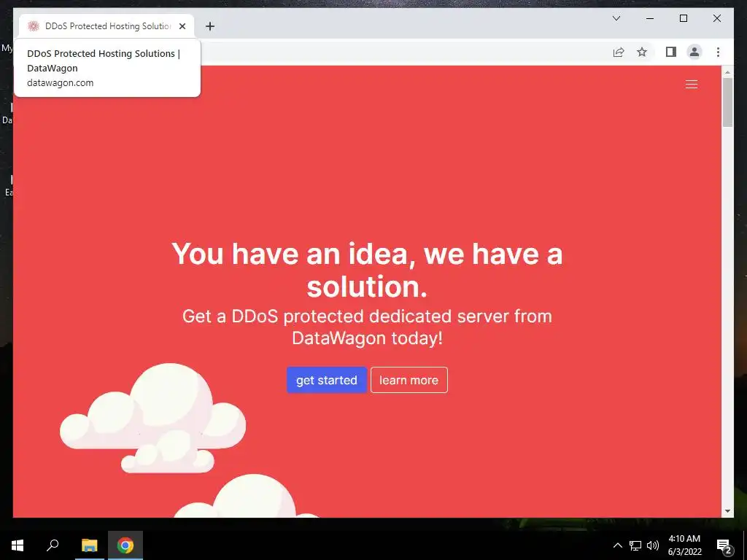Toggle the Chrome side panel

[671, 52]
